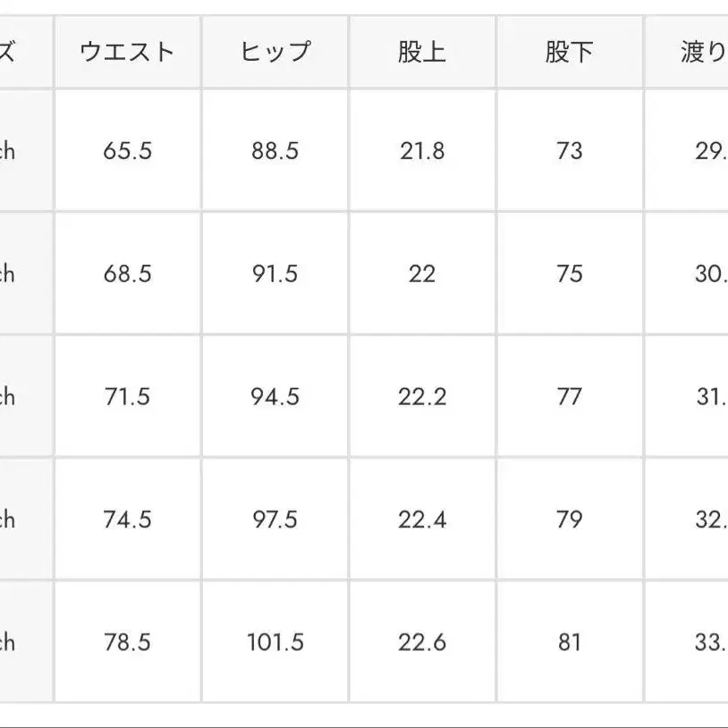Select the 股下 cell showing 79

pyautogui.click(x=569, y=519)
